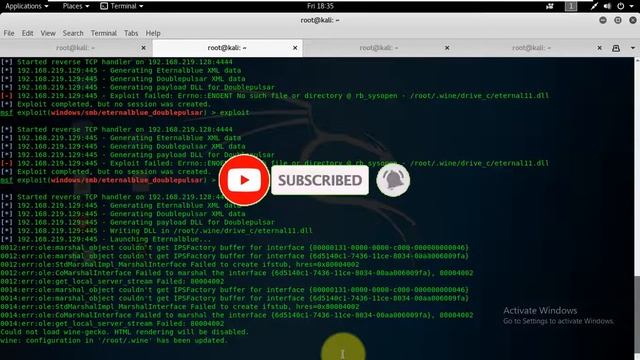Minimize the terminal window
640x360 pixels.
coord(603,20)
